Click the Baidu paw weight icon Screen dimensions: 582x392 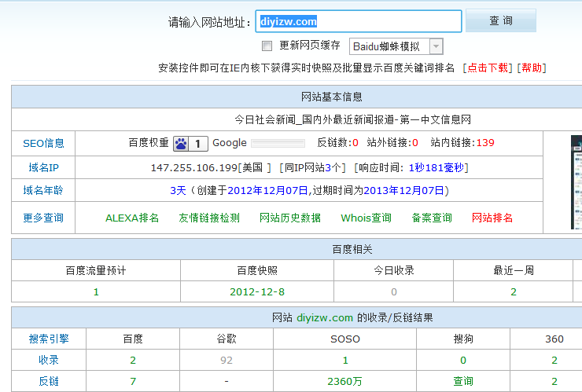pos(182,143)
